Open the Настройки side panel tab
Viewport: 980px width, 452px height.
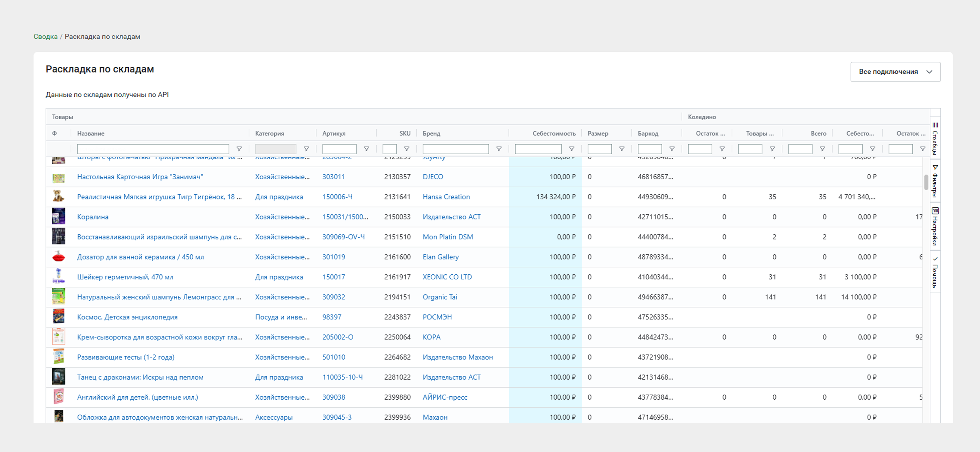935,227
